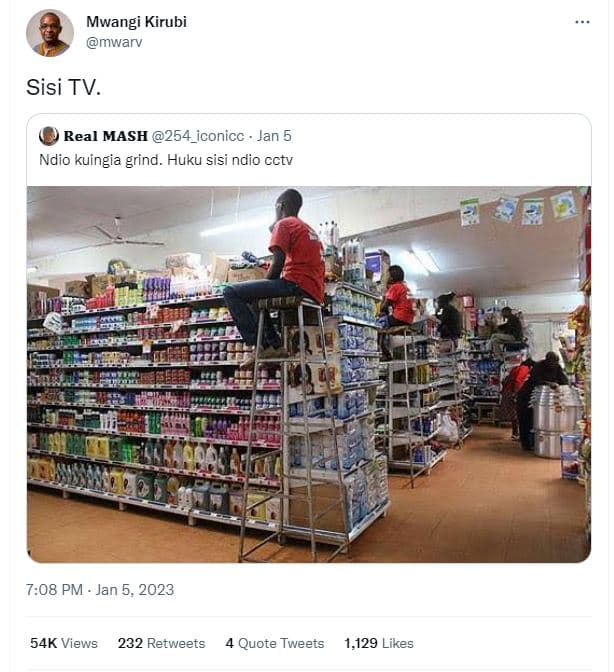The height and width of the screenshot is (672, 614).
Task: Select the 'Sisi TV.' tweet text
Action: [x=63, y=87]
